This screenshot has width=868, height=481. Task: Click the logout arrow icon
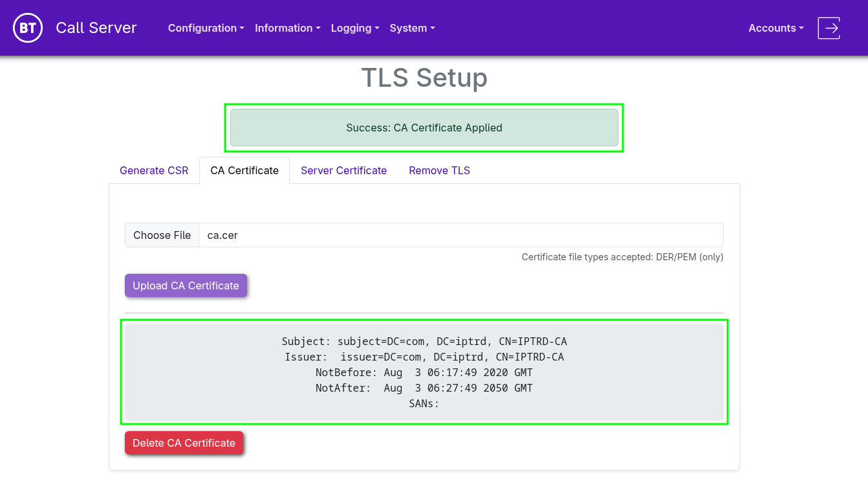(829, 28)
